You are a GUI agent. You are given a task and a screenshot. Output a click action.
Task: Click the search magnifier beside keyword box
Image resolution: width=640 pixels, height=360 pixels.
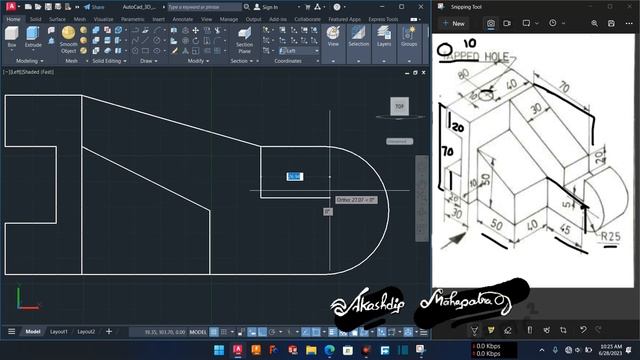[x=247, y=7]
